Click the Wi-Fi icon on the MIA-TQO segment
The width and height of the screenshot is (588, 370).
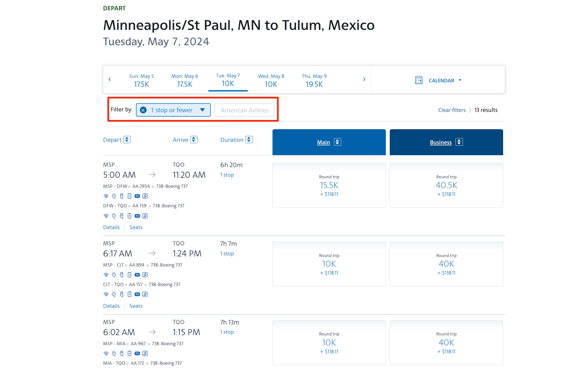pyautogui.click(x=106, y=369)
